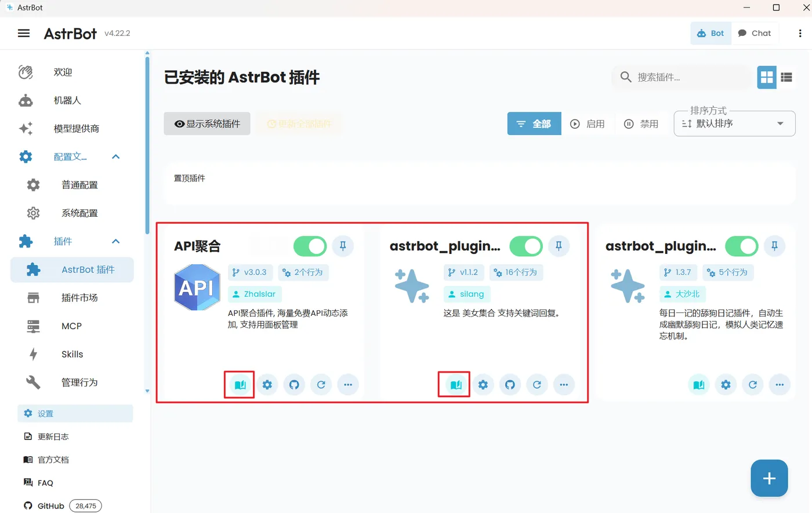Image resolution: width=812 pixels, height=513 pixels.
Task: Click the 2个行为 chip
Action: click(x=303, y=272)
